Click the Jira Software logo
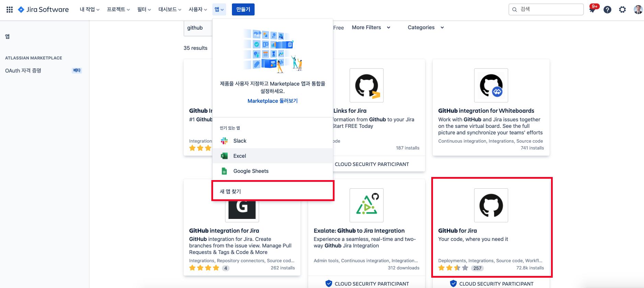This screenshot has width=644, height=288. pyautogui.click(x=43, y=10)
